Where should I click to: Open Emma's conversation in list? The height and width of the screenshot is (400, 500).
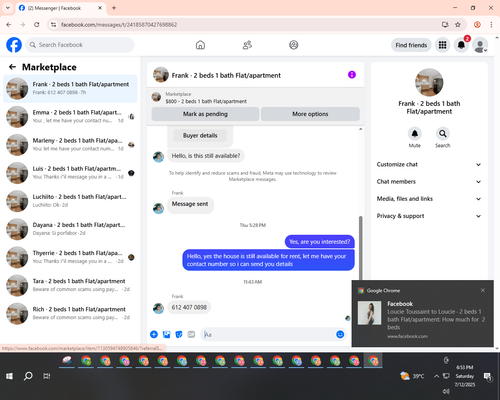tap(70, 117)
